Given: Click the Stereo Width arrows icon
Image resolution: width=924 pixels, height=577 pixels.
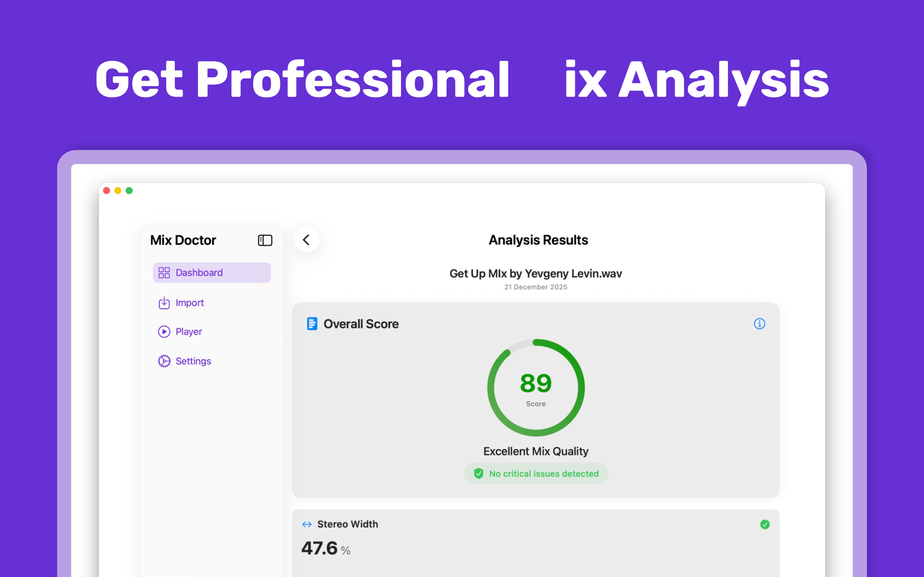Looking at the screenshot, I should tap(307, 524).
